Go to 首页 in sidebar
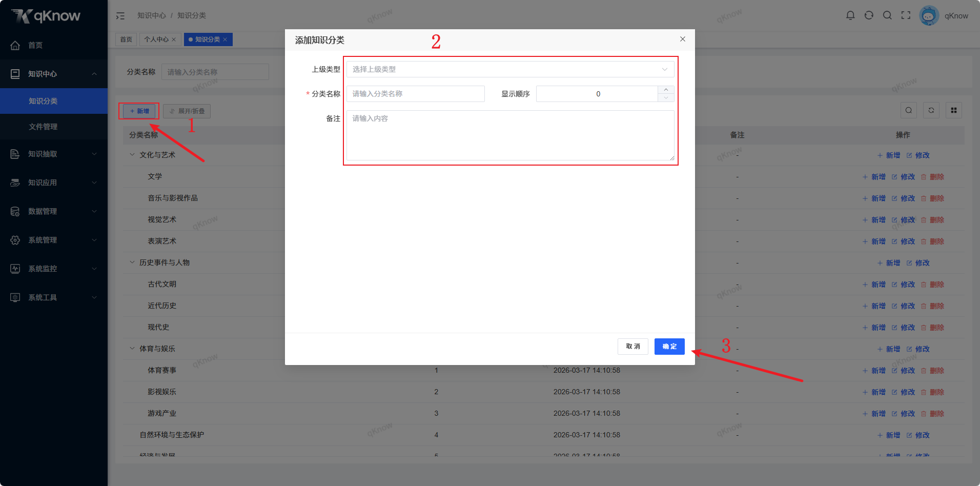This screenshot has width=980, height=486. [54, 45]
